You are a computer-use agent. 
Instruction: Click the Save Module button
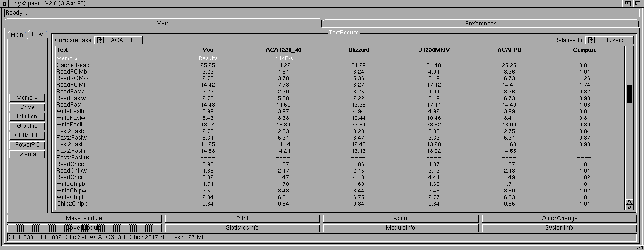pos(84,228)
